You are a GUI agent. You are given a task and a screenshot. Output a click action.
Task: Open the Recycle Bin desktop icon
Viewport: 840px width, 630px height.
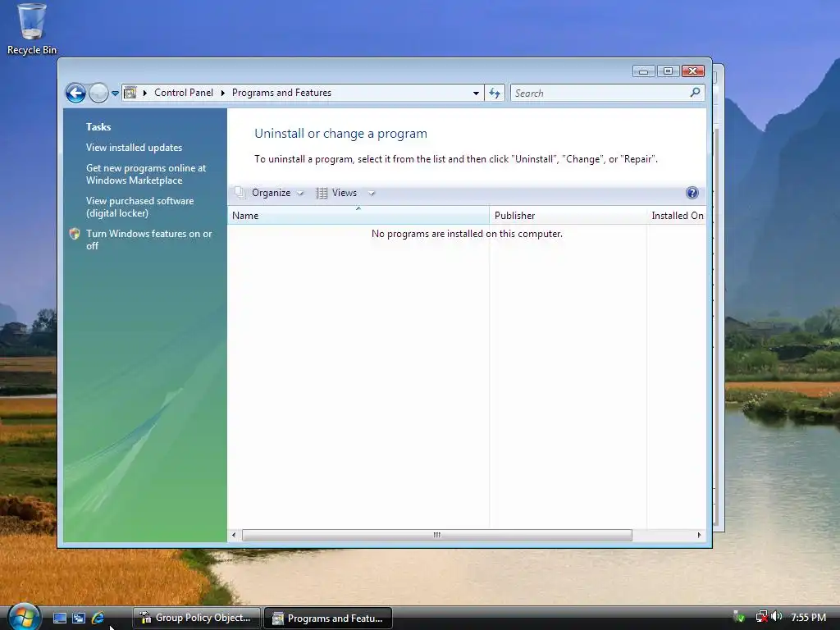point(32,29)
